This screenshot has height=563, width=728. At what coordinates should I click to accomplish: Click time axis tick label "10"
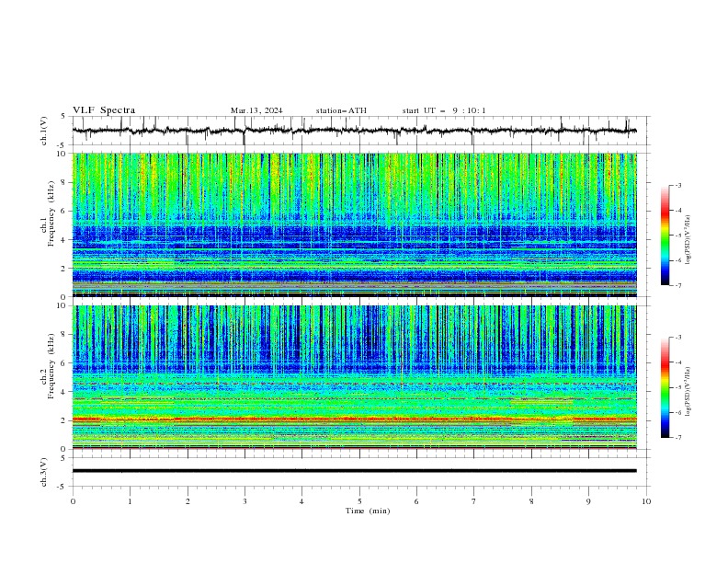[646, 501]
